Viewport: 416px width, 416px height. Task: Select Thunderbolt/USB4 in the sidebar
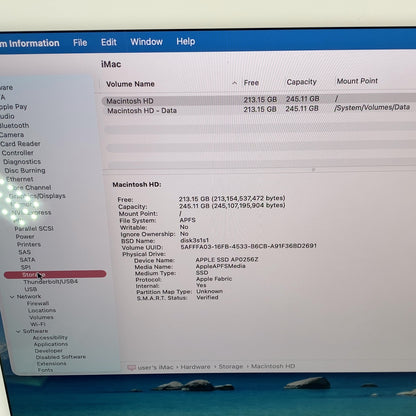pos(51,282)
